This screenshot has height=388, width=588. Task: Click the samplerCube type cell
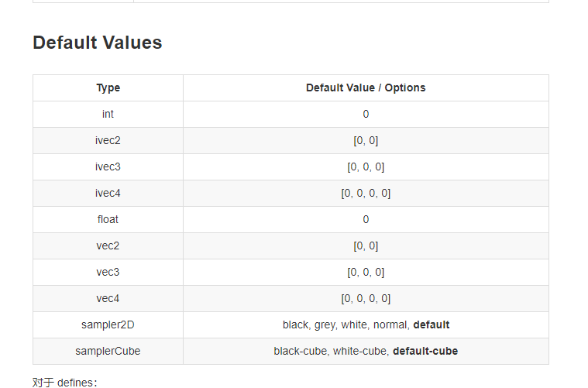pyautogui.click(x=108, y=351)
